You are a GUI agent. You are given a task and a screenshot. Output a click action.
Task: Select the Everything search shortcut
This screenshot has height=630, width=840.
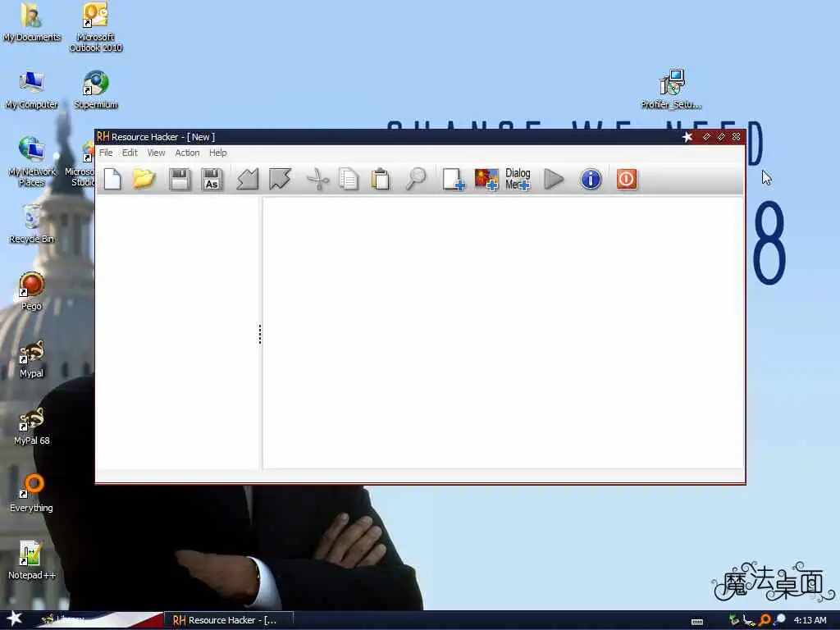32,493
